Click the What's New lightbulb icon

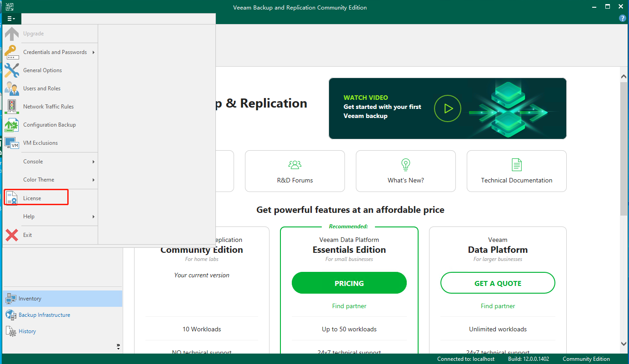pyautogui.click(x=406, y=164)
